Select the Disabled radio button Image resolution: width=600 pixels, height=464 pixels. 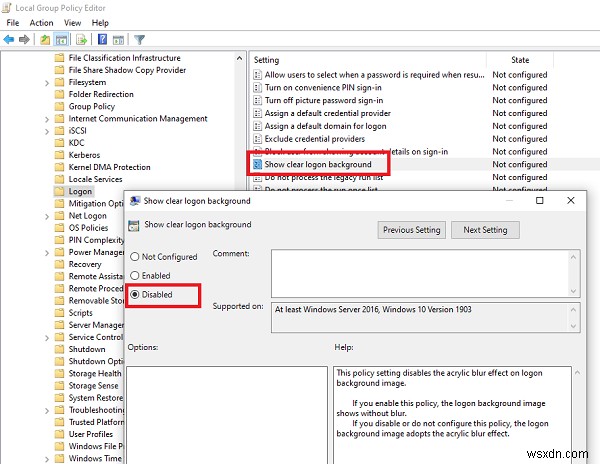[135, 294]
